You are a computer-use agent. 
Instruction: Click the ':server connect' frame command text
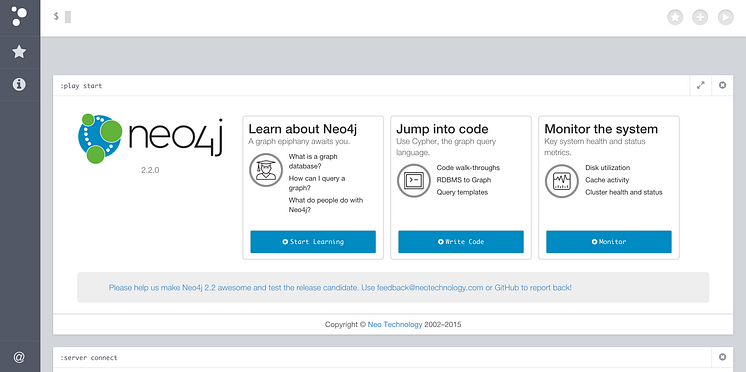(88, 358)
